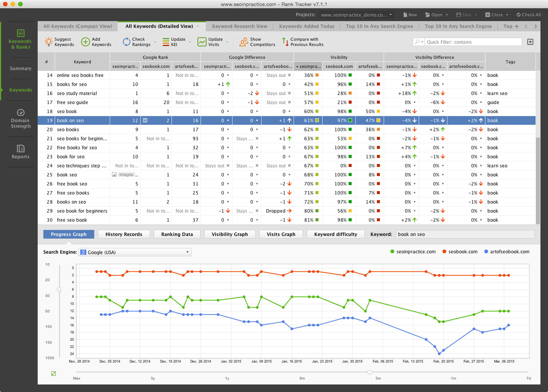Screen dimensions: 548x392
Task: Click the History Records button
Action: coord(124,234)
